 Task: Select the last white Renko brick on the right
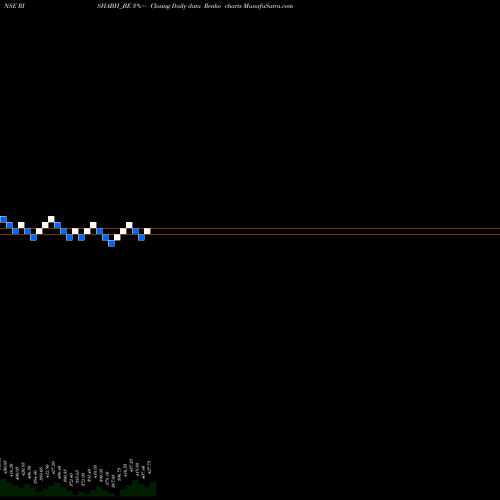point(147,231)
